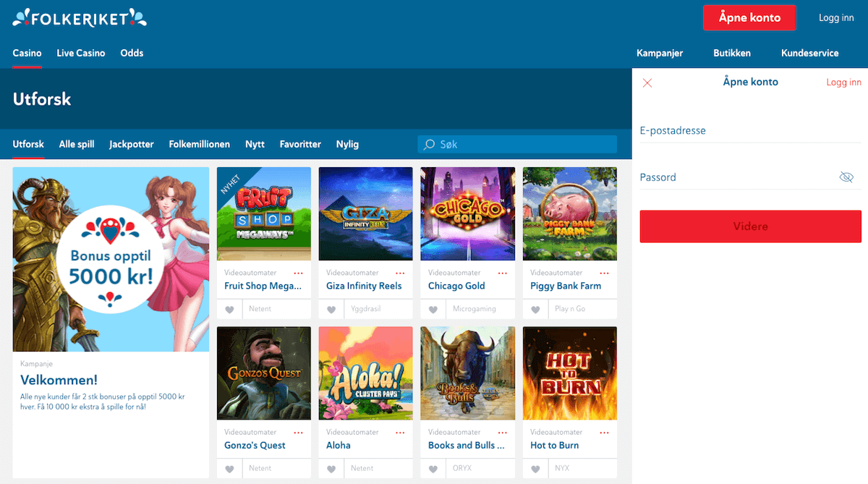Open more options dots for Fruit Shop Megaways

[x=298, y=273]
